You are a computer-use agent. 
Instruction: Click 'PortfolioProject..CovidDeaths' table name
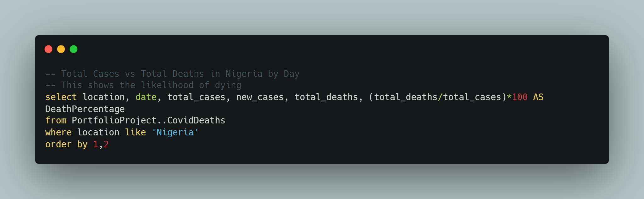[148, 120]
